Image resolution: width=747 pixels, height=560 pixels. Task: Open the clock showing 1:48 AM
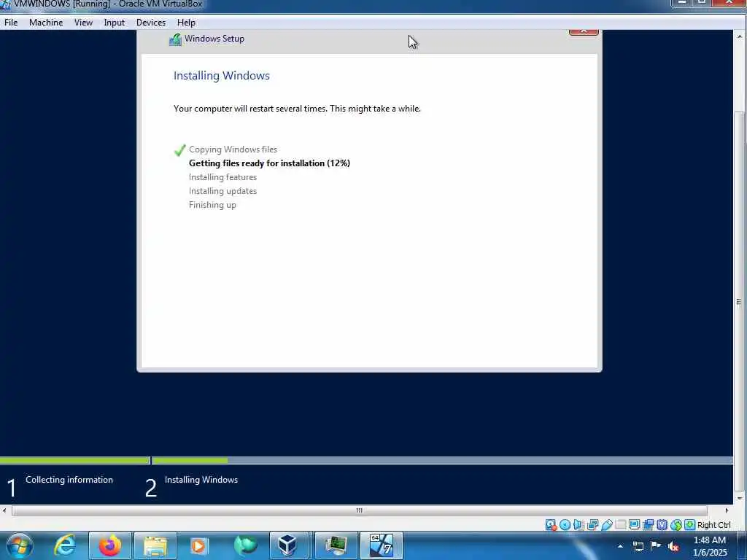(x=709, y=540)
